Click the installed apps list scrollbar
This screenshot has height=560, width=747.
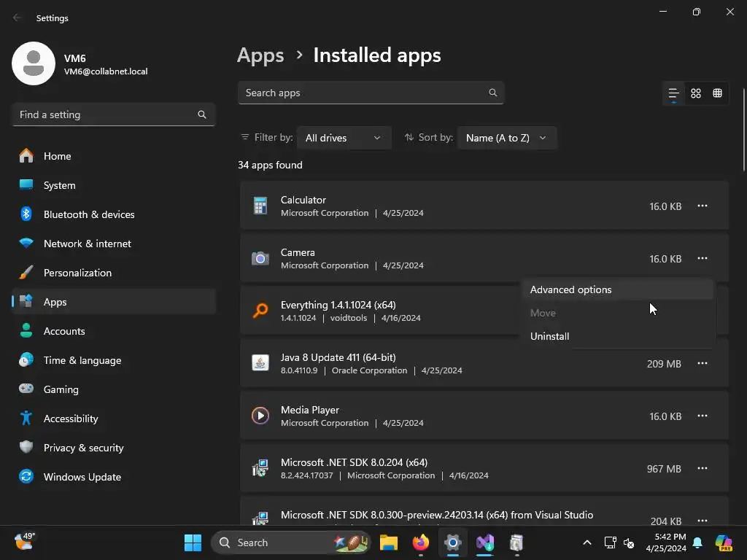pos(744,130)
